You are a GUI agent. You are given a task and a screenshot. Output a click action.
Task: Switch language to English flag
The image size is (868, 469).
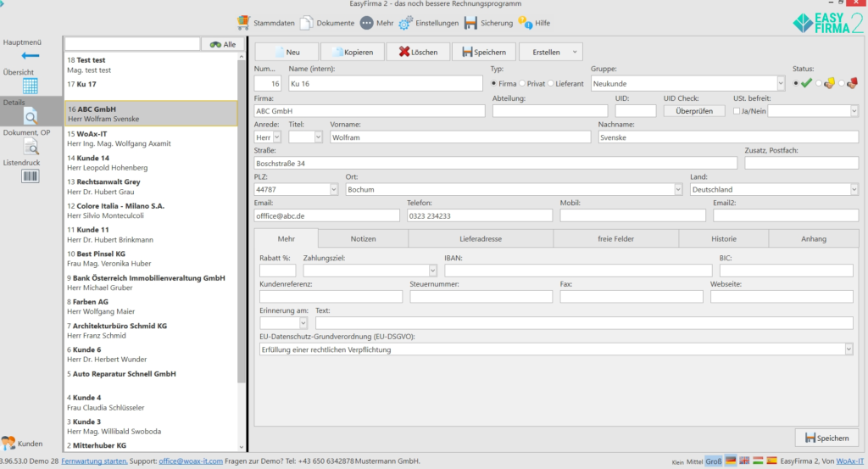pyautogui.click(x=744, y=461)
